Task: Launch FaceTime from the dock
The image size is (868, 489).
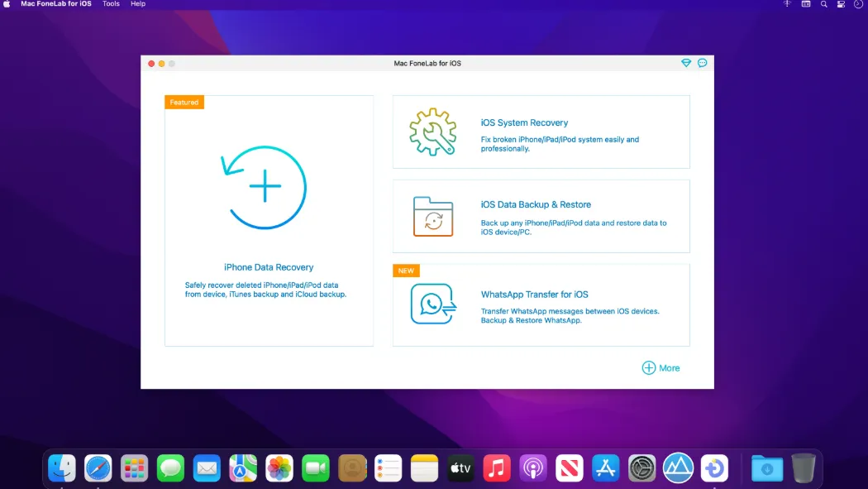Action: tap(316, 468)
